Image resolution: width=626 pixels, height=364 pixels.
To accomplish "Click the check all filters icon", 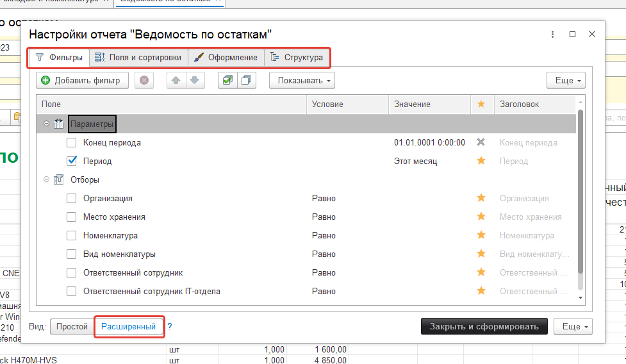I will 227,80.
